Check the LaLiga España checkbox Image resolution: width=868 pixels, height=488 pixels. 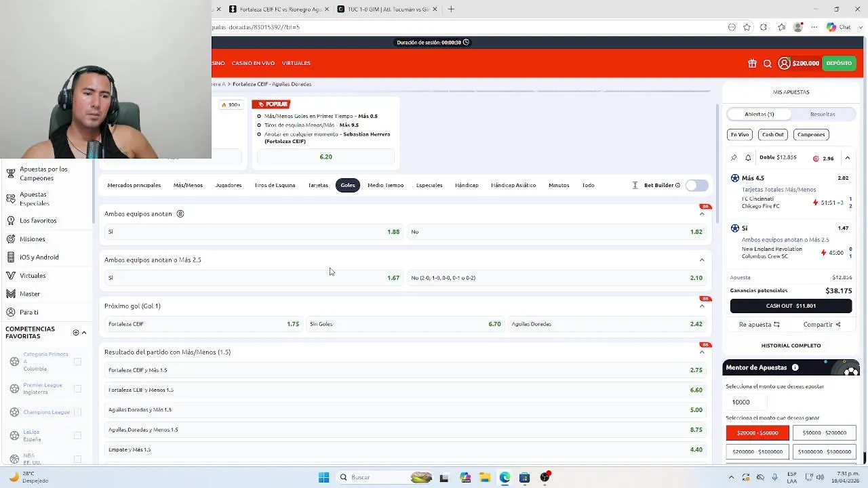click(77, 435)
